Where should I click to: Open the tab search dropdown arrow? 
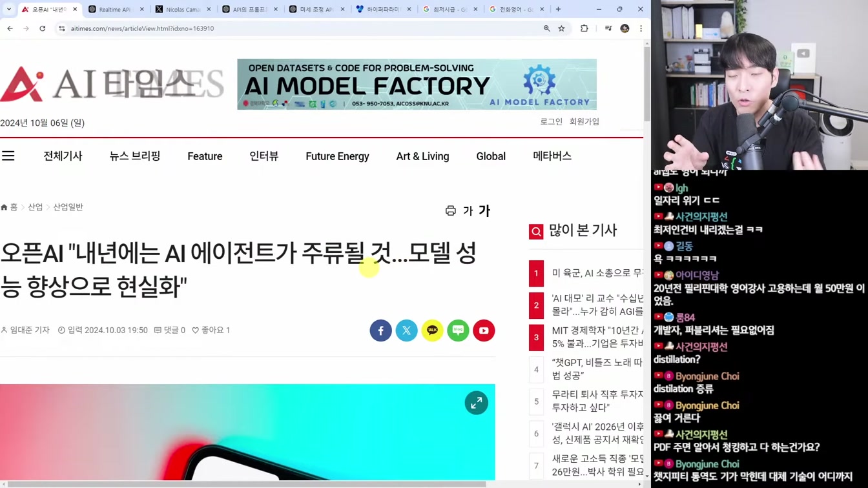[8, 9]
